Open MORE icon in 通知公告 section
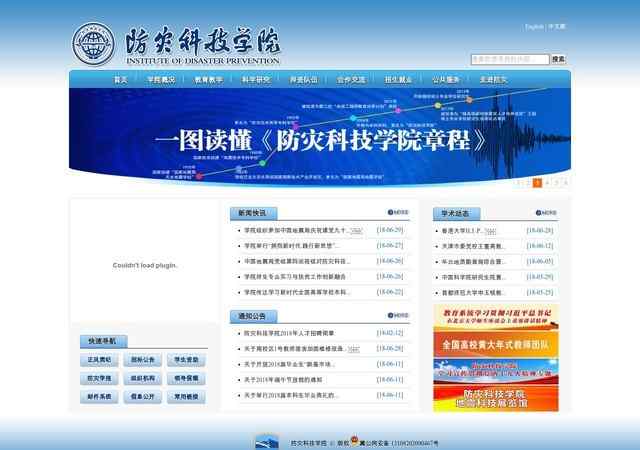Screen dimensions: 640x450 398,315
